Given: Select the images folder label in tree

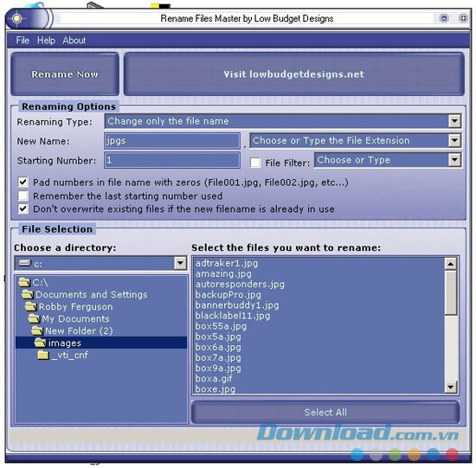Looking at the screenshot, I should click(x=65, y=343).
